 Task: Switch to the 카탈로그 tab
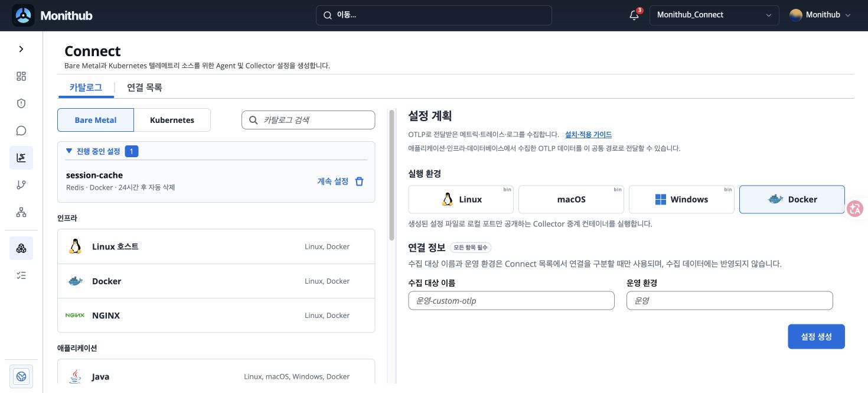click(86, 87)
